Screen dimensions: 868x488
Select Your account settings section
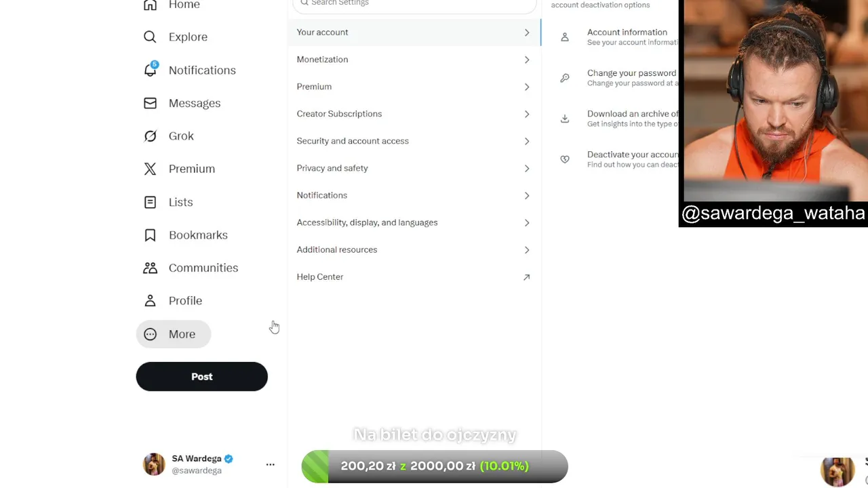[x=414, y=33]
